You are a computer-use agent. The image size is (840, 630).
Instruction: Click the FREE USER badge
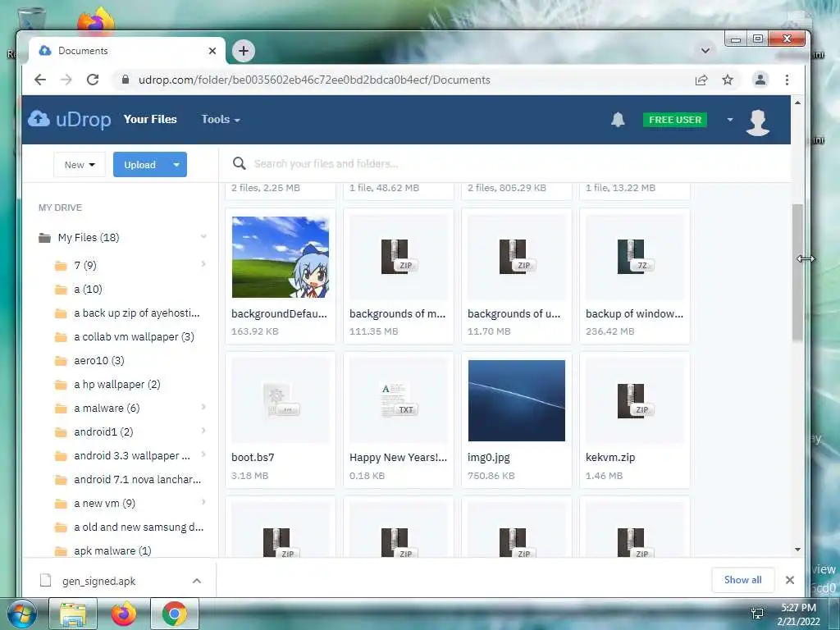point(675,120)
